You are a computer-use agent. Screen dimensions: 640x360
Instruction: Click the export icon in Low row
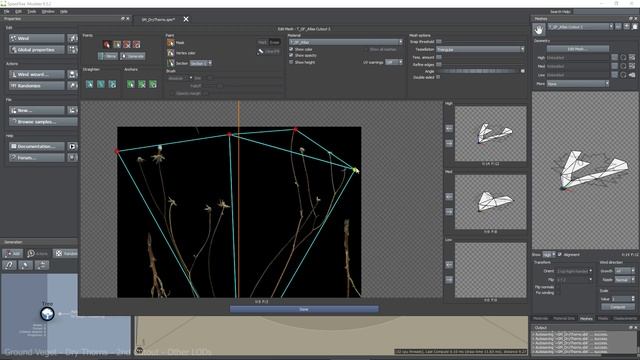click(x=632, y=75)
